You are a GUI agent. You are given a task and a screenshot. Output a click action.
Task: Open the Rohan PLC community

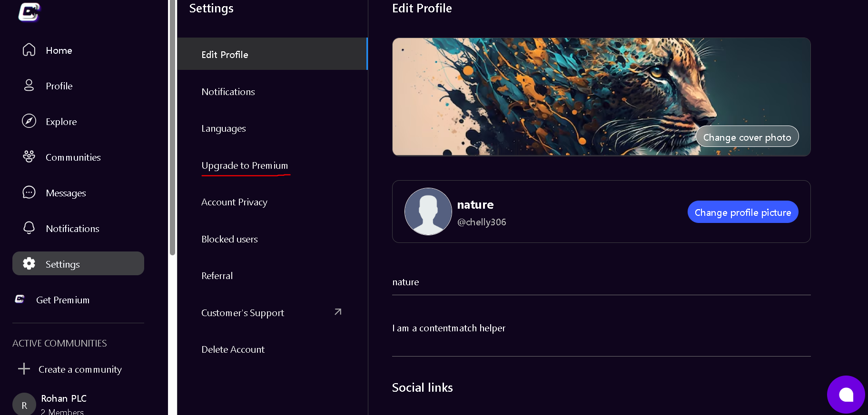point(64,399)
